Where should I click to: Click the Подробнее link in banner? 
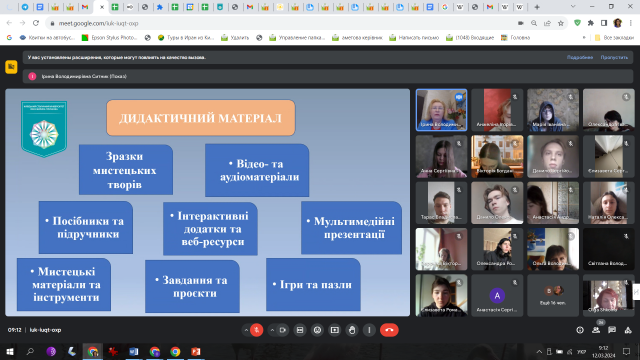pos(580,58)
